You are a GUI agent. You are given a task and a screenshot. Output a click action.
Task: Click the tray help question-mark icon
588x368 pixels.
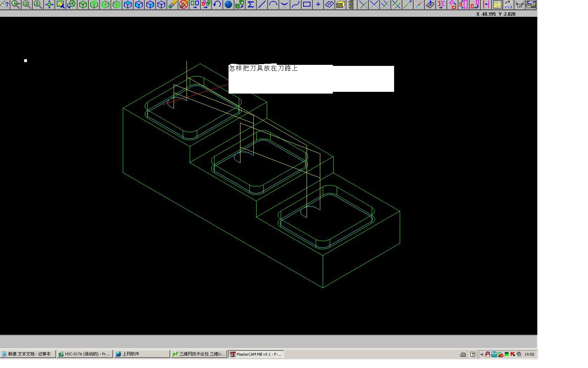473,354
